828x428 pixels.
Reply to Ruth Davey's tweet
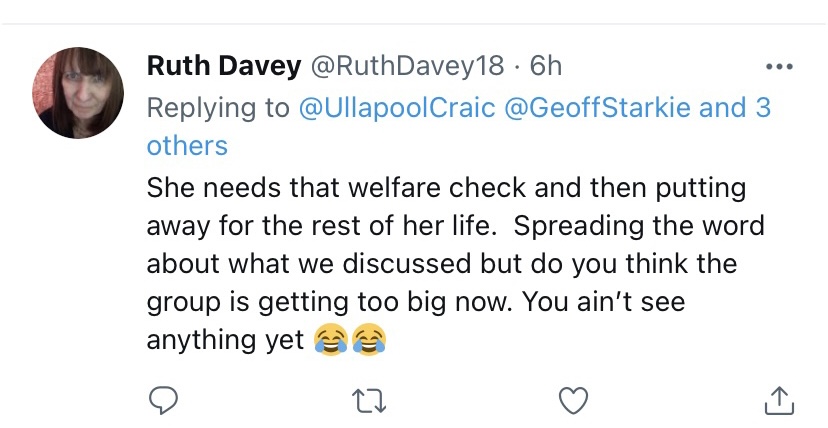[x=162, y=400]
